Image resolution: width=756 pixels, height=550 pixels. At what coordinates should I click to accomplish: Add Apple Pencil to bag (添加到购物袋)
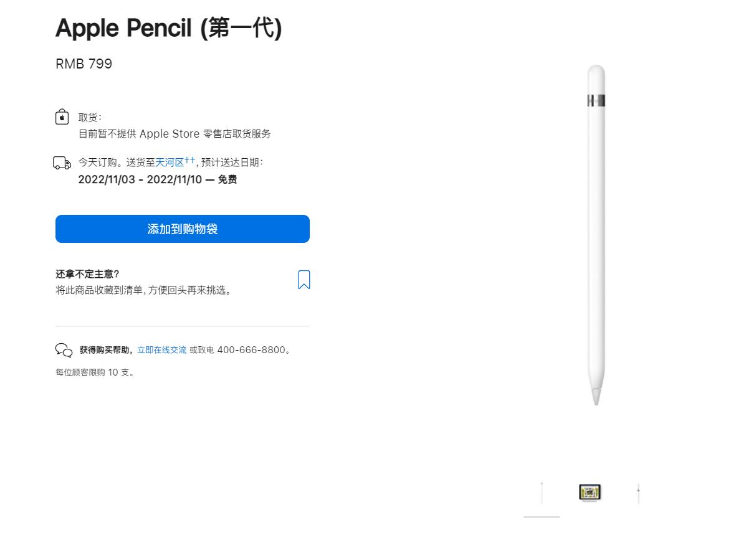pyautogui.click(x=182, y=229)
